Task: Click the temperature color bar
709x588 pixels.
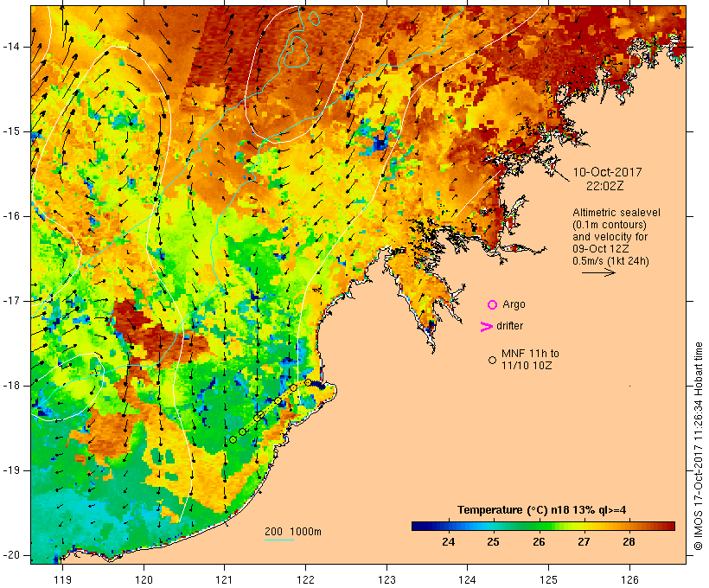Action: 543,526
